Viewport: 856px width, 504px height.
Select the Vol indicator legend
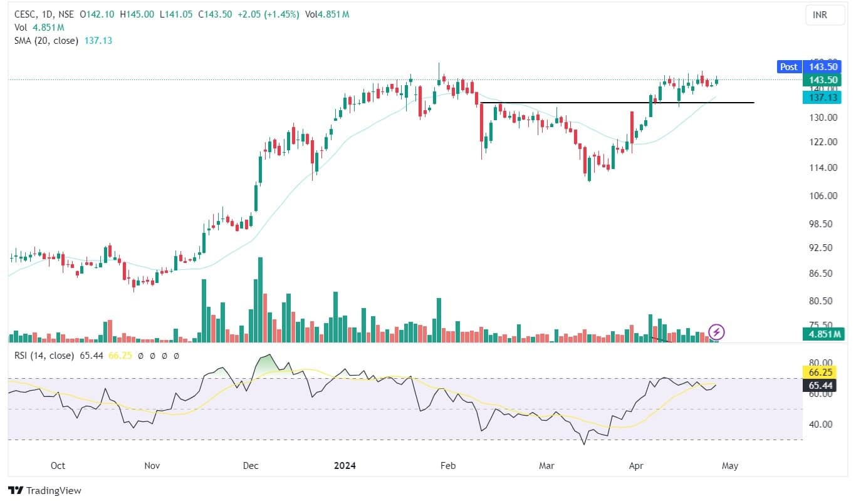[x=20, y=28]
